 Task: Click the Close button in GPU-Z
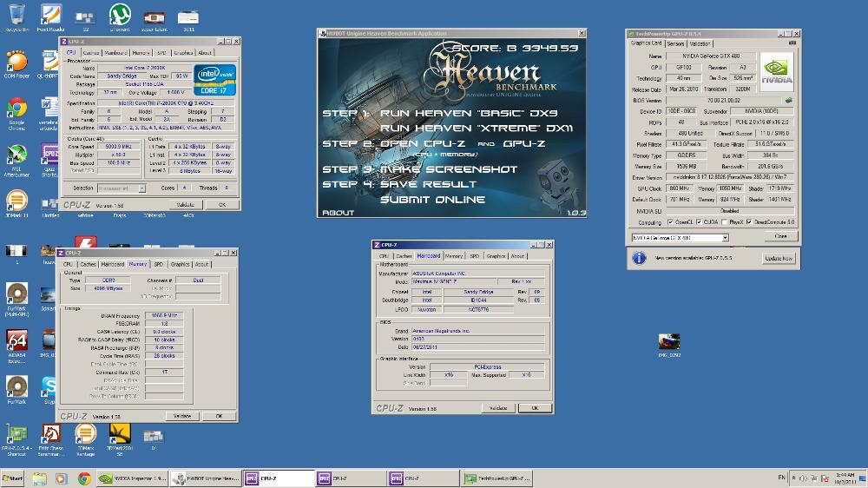[780, 236]
